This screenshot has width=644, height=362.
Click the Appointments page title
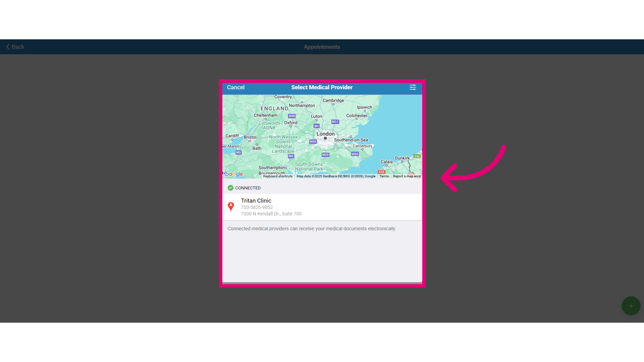click(322, 47)
